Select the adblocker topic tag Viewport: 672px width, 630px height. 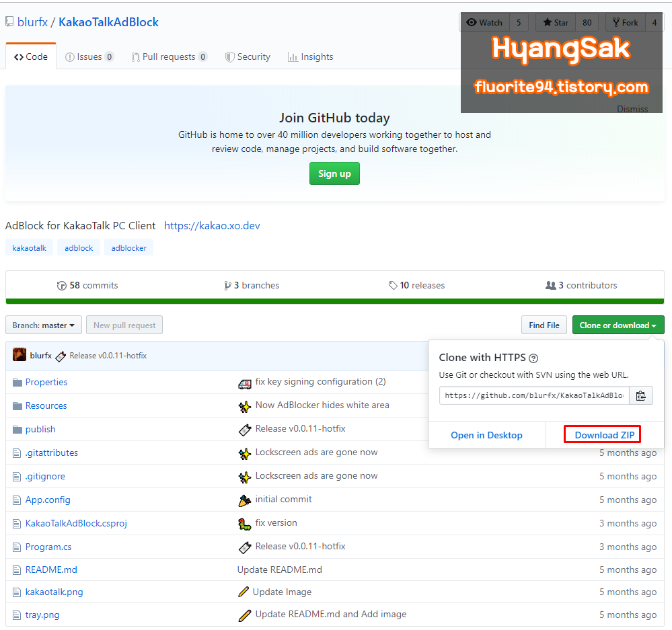[x=128, y=248]
